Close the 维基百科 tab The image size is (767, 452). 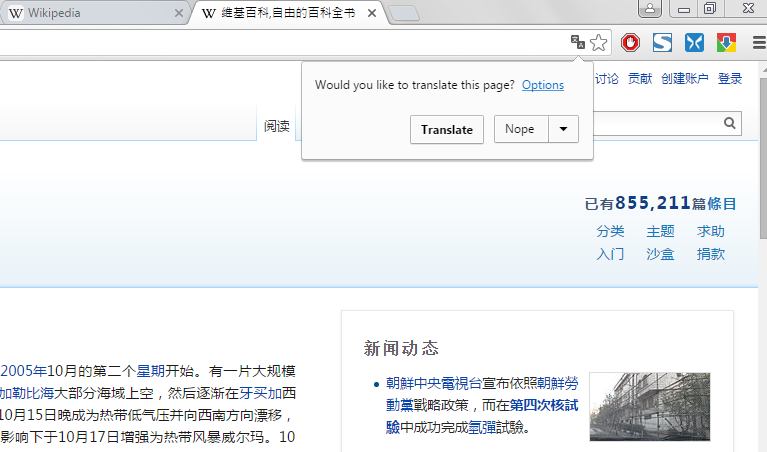[372, 13]
